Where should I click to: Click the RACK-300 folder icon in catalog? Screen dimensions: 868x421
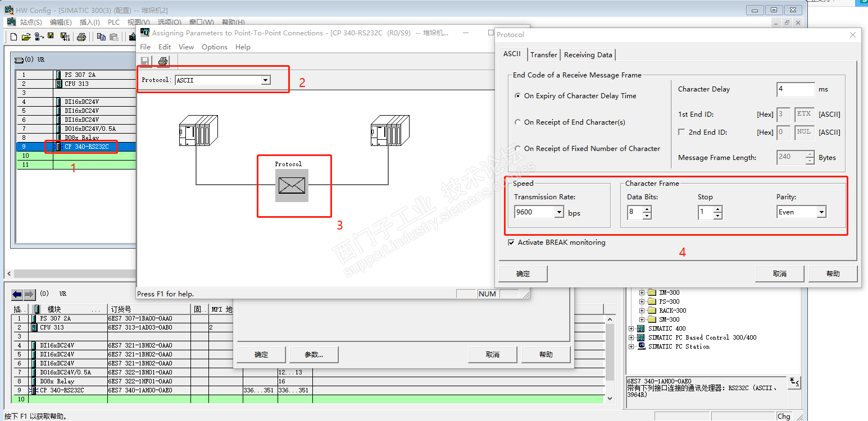pos(652,310)
